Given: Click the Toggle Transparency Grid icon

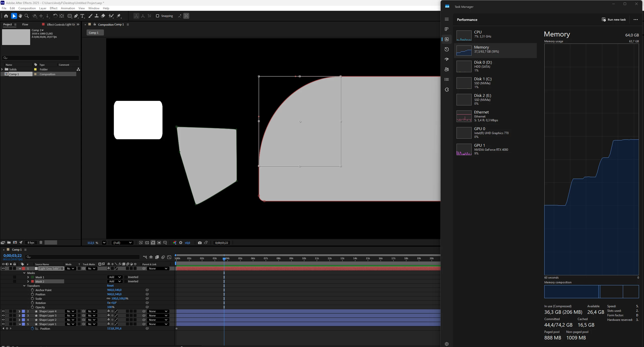Looking at the screenshot, I should point(147,243).
